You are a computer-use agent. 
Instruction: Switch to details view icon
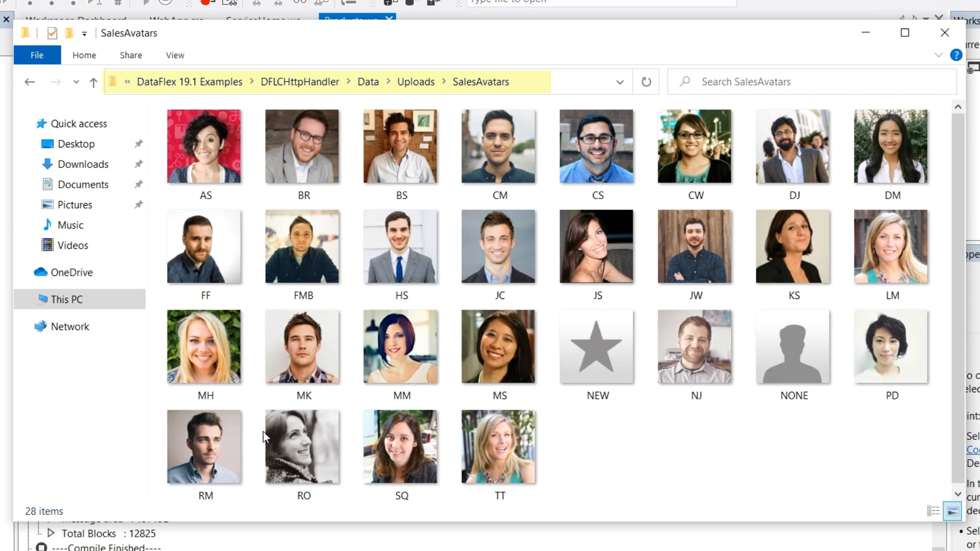pyautogui.click(x=933, y=511)
